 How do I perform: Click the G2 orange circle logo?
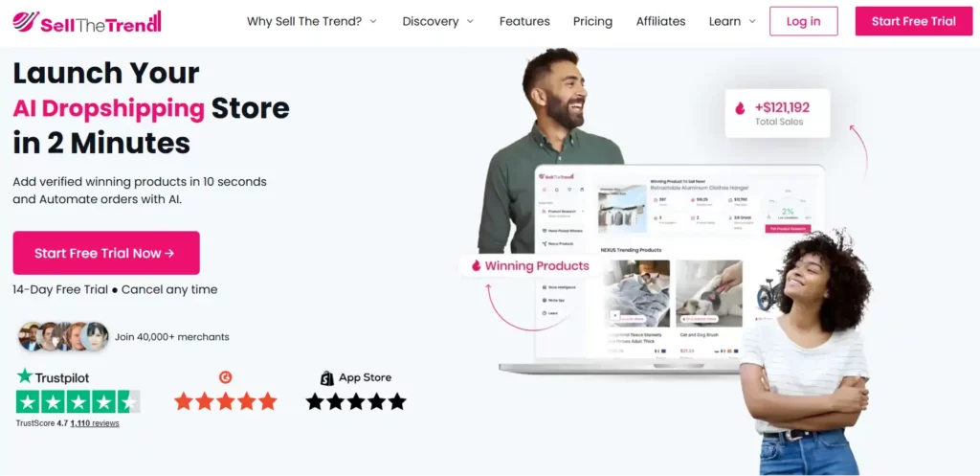[226, 377]
